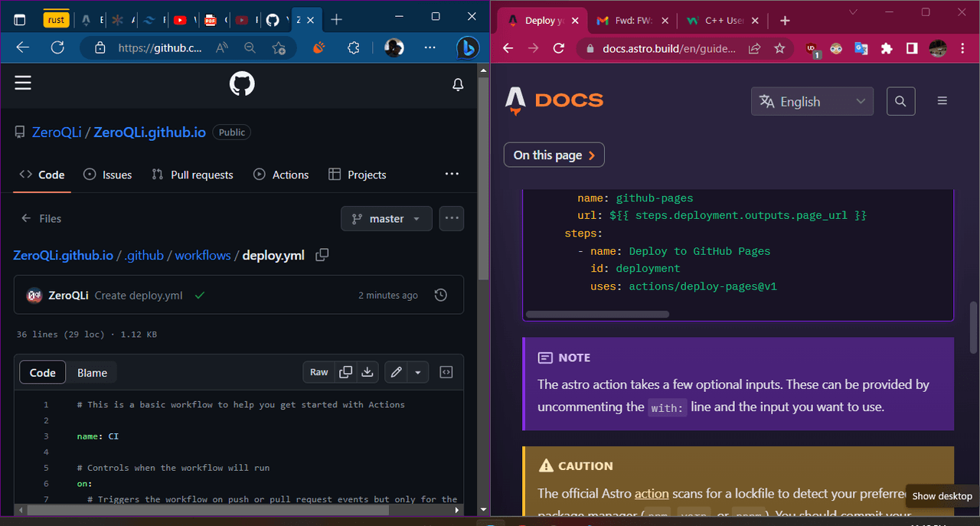Open the English language selector
The image size is (980, 526).
(812, 101)
